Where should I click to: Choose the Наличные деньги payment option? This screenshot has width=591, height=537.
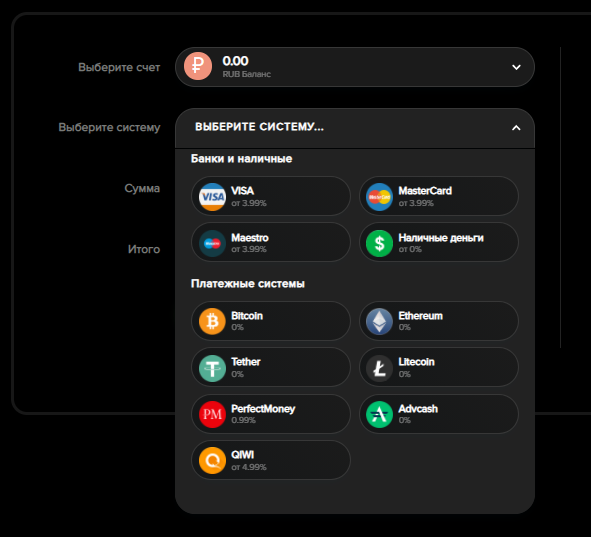[439, 242]
